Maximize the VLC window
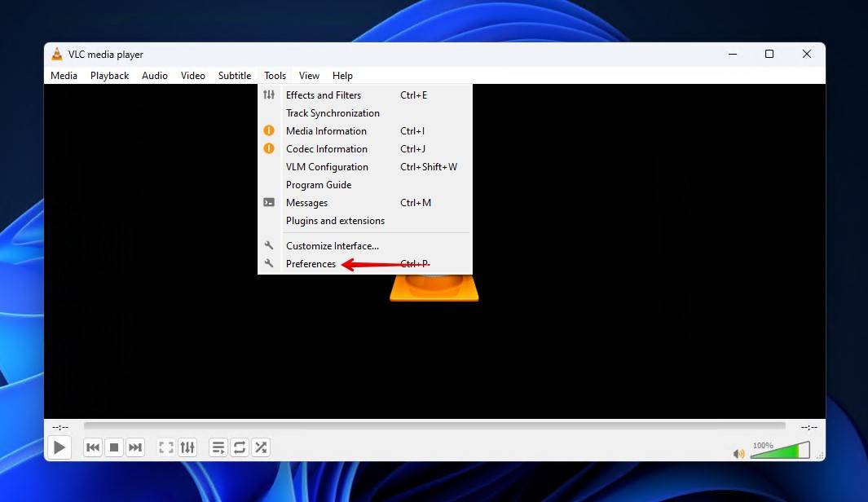 (x=769, y=55)
